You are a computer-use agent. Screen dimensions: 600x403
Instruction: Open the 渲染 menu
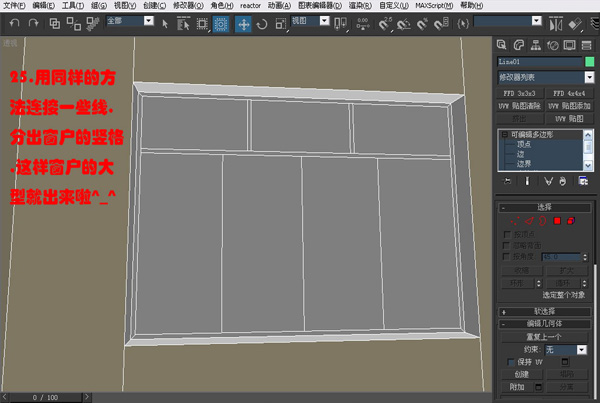click(360, 6)
